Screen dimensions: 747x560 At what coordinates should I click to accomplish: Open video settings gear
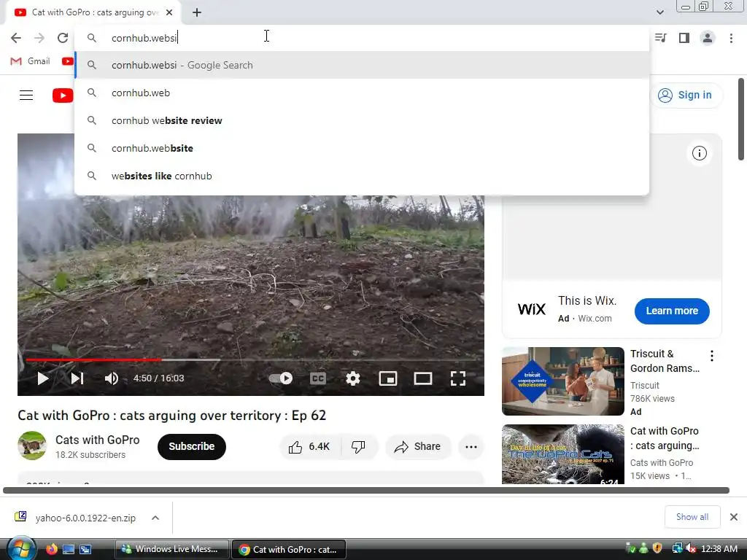353,378
